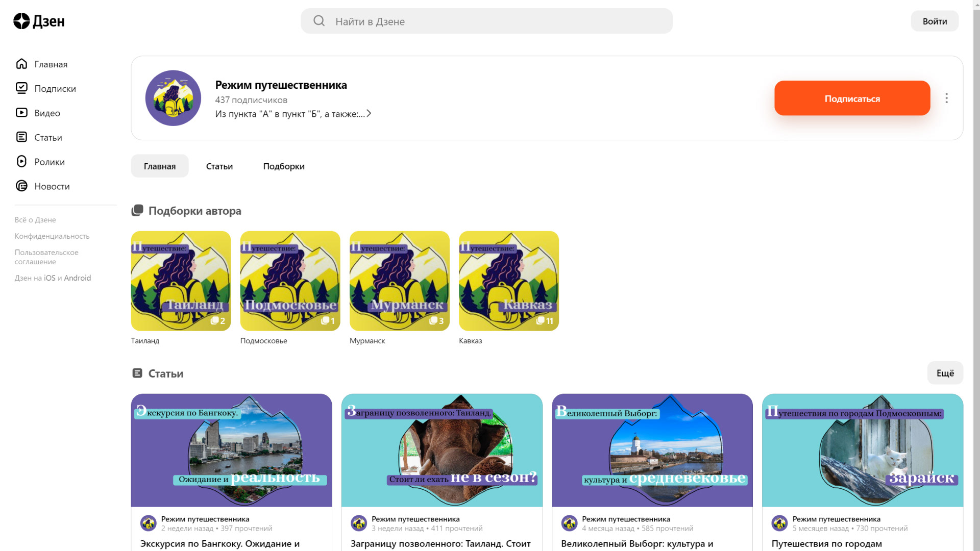The height and width of the screenshot is (551, 980).
Task: Open Главная via home icon
Action: 21,64
